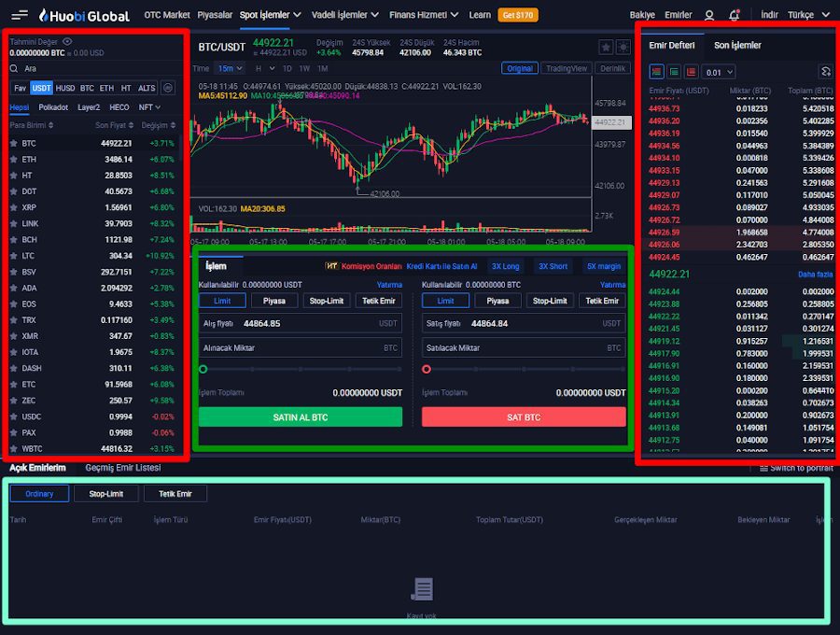Expand Finans Hizmeti menu
840x635 pixels.
[x=424, y=15]
